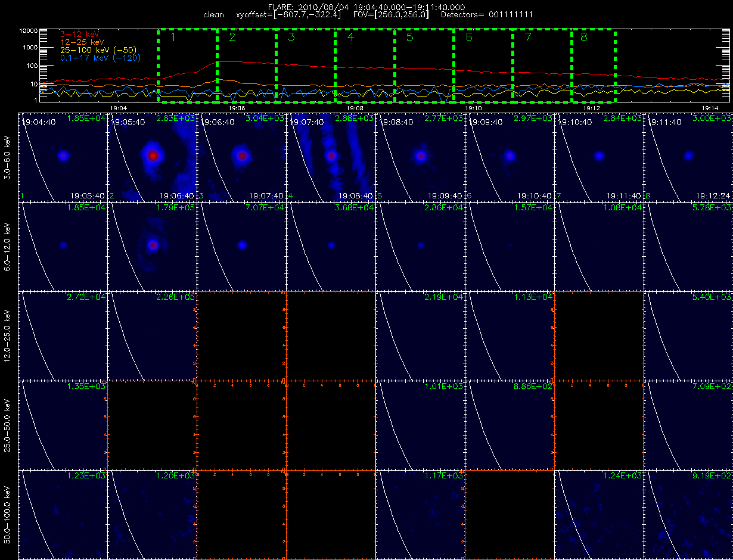Viewport: 733px width, 560px height.
Task: Click the value 1.24E+03
Action: (x=622, y=475)
